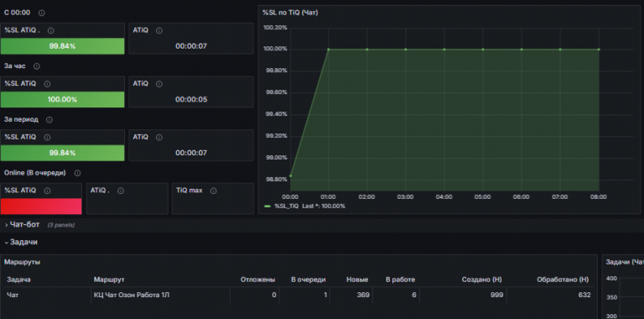
Task: Click the chart data point at 00:00
Action: click(290, 176)
